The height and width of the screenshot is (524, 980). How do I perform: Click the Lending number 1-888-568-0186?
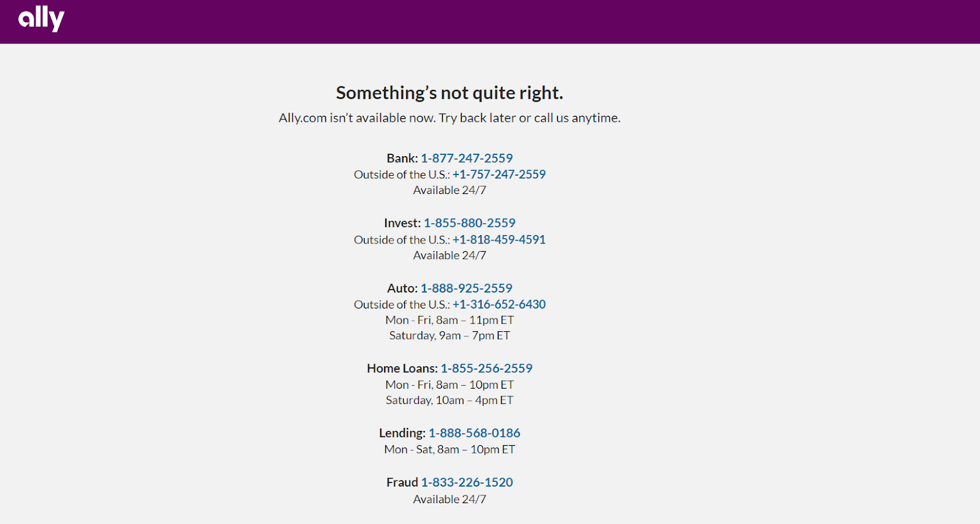coord(474,433)
